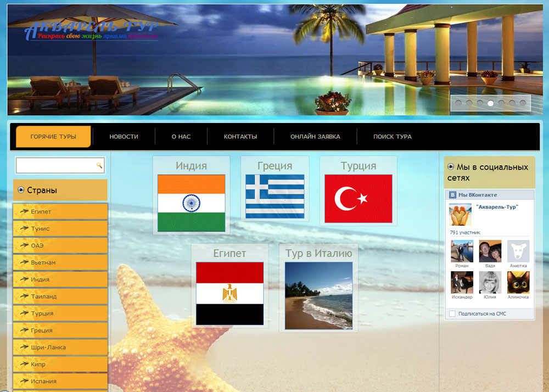Image resolution: width=549 pixels, height=392 pixels.
Task: Open the ПОИСК ТУРА menu item
Action: [x=393, y=137]
